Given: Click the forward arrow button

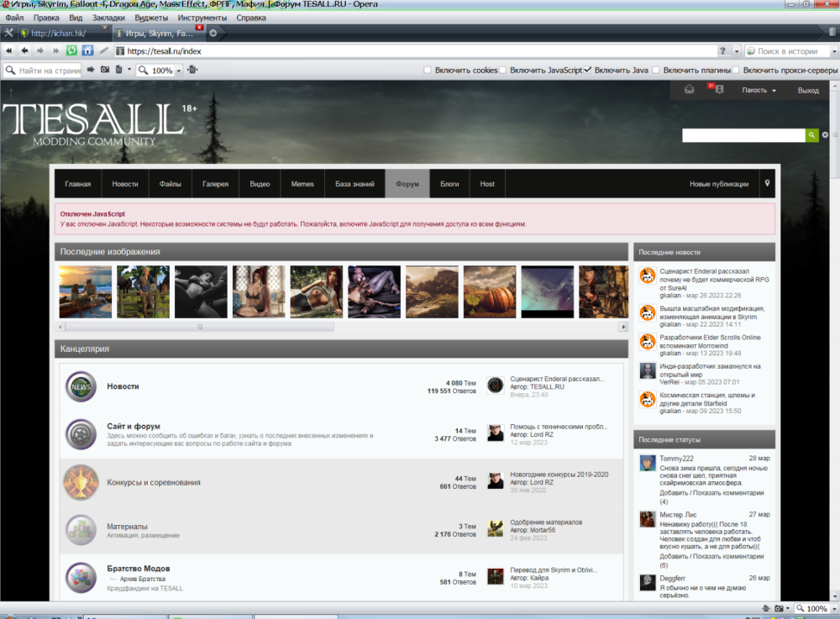Looking at the screenshot, I should coord(40,51).
